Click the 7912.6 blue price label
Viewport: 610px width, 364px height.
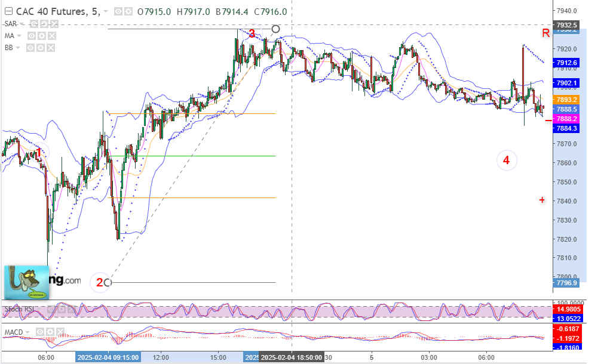pos(566,63)
